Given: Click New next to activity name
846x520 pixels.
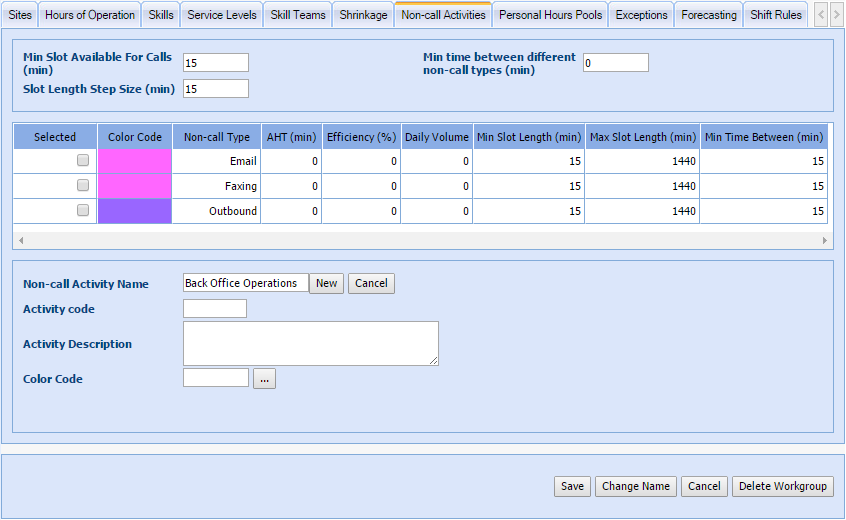Looking at the screenshot, I should (x=326, y=283).
